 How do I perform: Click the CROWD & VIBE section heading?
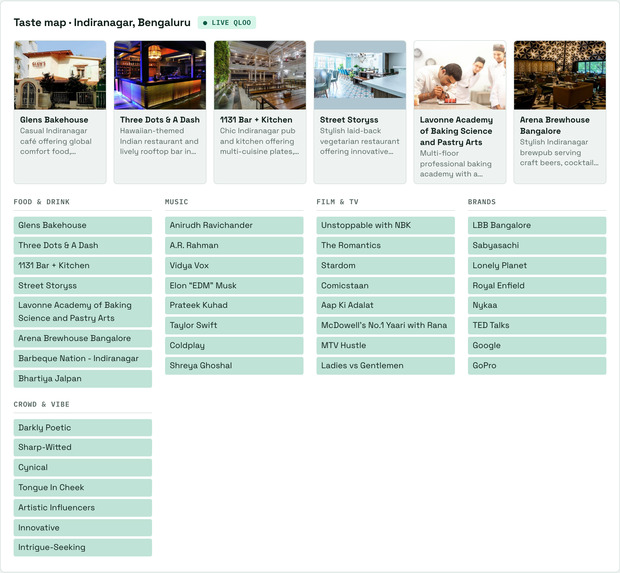(x=42, y=404)
